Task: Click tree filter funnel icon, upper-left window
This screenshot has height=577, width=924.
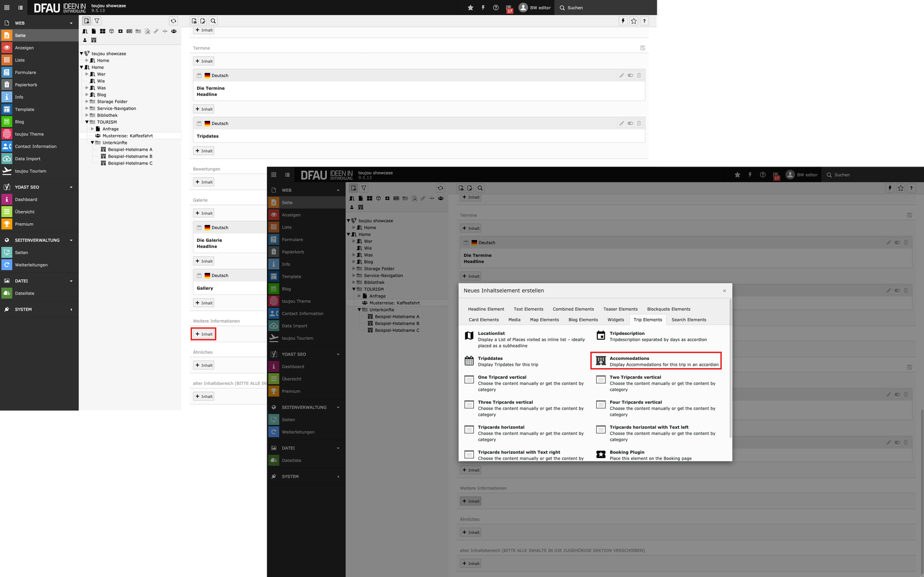Action: pyautogui.click(x=97, y=21)
